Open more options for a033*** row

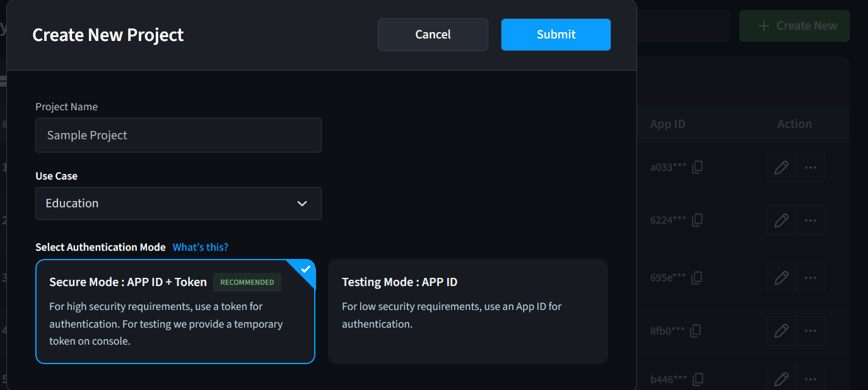point(811,168)
